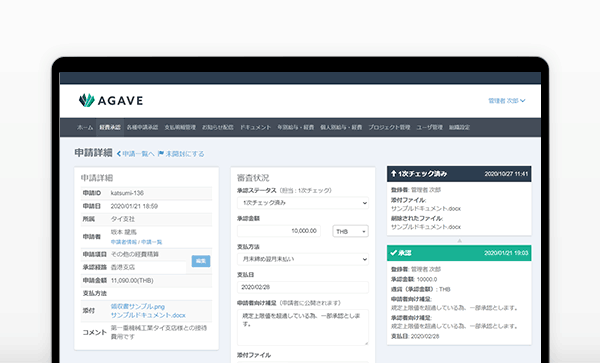Image resolution: width=600 pixels, height=363 pixels.
Task: Open the 支払方法 dropdown
Action: (303, 259)
